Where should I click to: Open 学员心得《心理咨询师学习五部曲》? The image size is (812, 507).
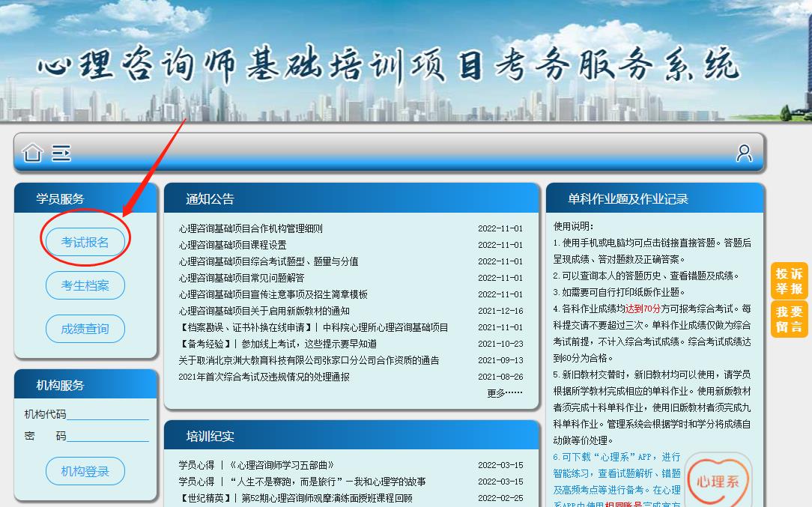(x=256, y=465)
